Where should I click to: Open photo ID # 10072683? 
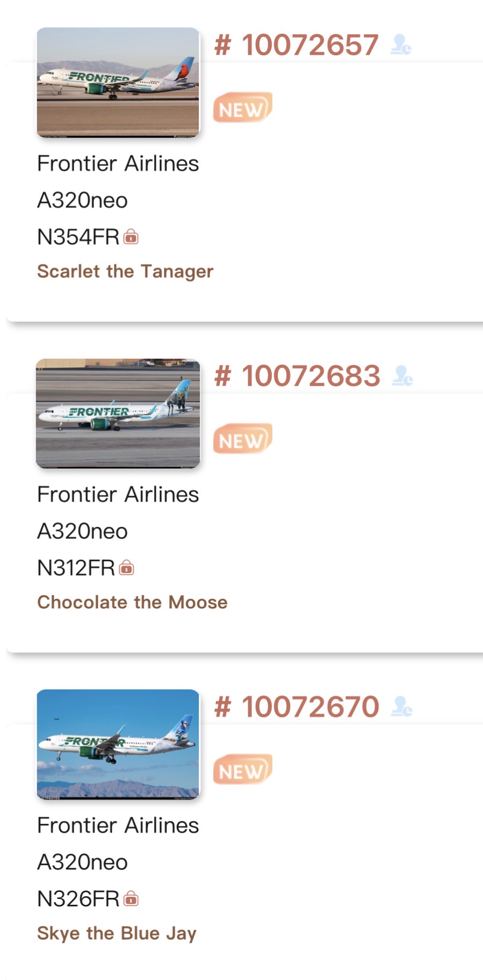298,375
